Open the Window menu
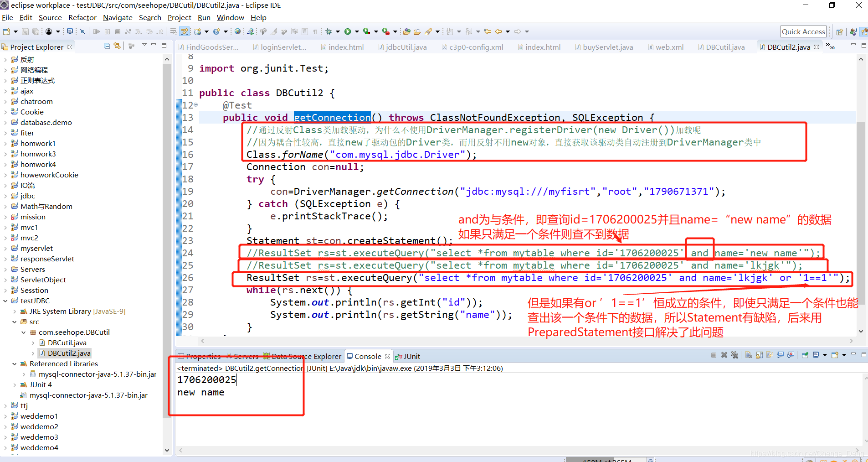Screen dimensions: 868x462 tap(230, 17)
